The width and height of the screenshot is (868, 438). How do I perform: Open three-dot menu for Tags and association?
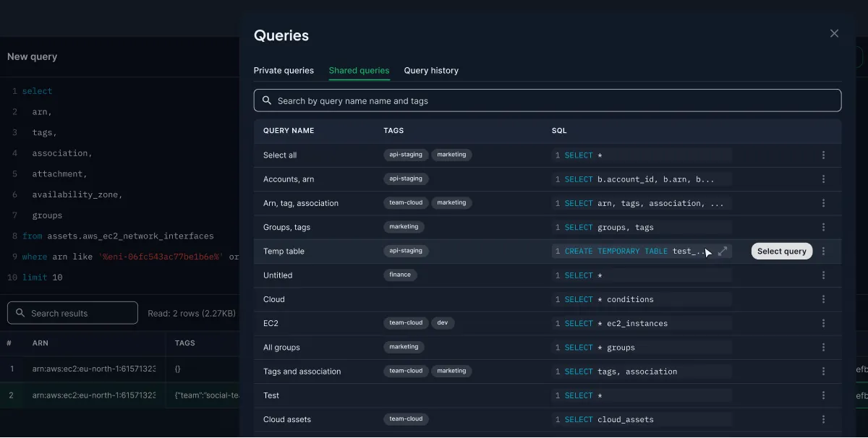(823, 372)
